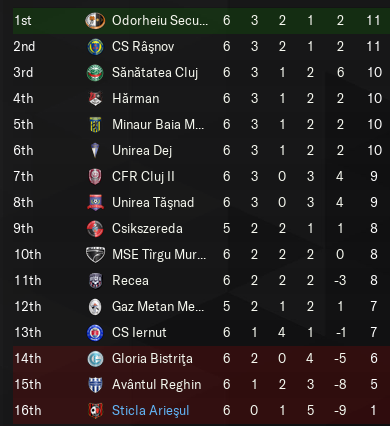Open the Sticla Arieșul team link
The width and height of the screenshot is (390, 426).
click(x=151, y=411)
